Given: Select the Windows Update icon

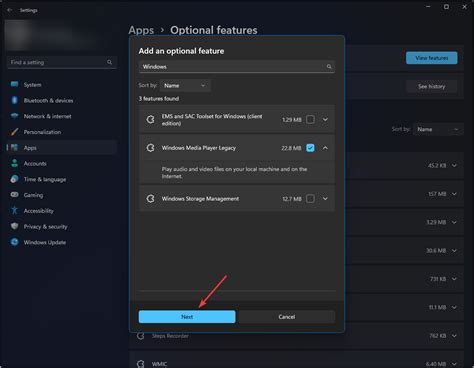Looking at the screenshot, I should coord(14,242).
